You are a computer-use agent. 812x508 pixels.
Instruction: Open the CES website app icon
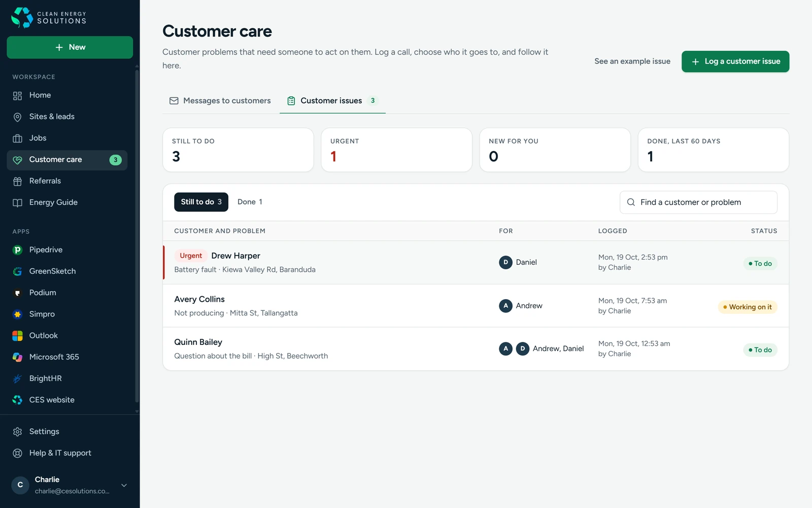tap(17, 400)
